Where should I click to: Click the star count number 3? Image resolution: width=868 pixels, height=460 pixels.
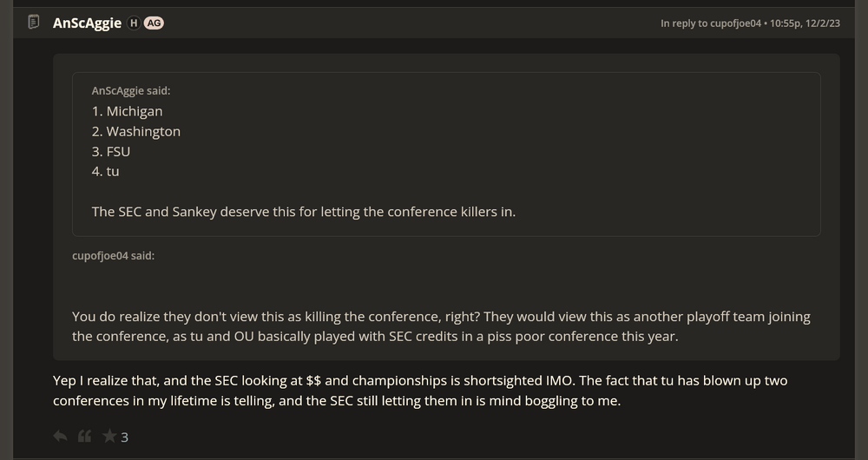(125, 437)
